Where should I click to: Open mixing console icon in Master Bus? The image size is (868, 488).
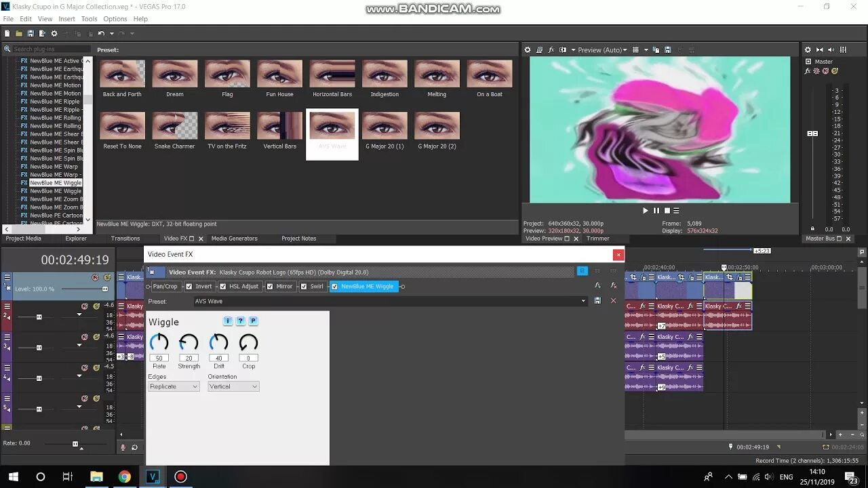843,49
